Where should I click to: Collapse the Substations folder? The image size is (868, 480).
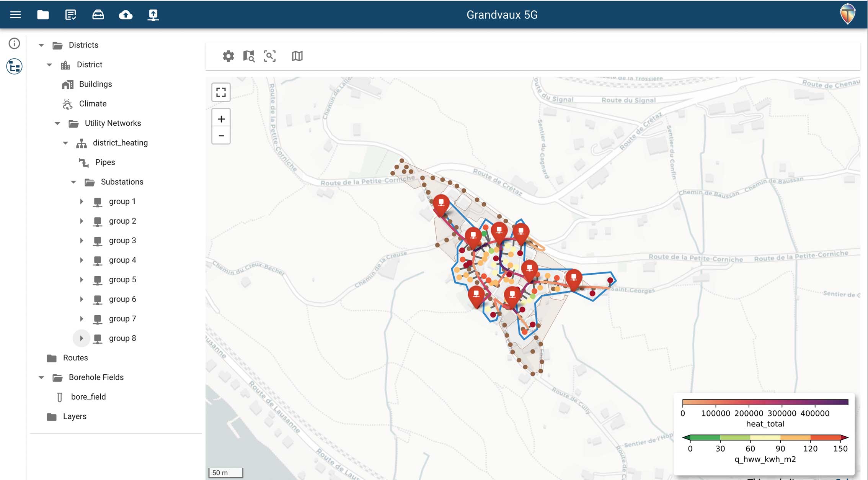[x=73, y=182]
